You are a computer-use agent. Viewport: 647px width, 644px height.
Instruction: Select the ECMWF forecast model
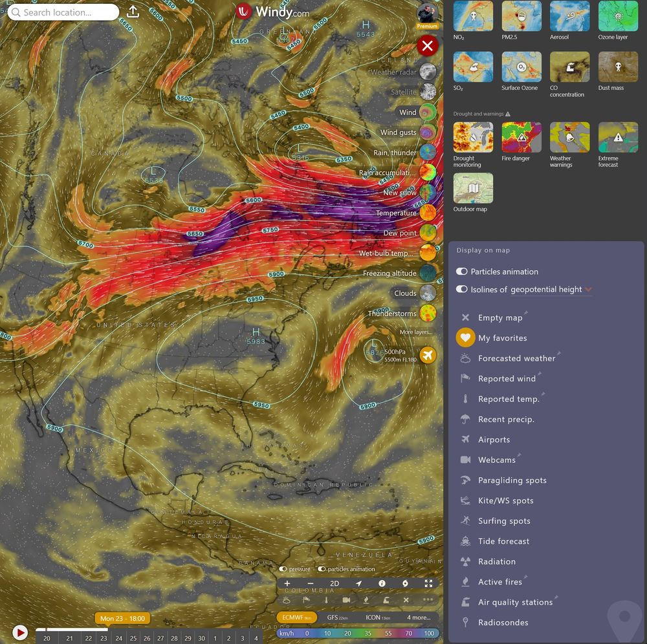click(297, 617)
